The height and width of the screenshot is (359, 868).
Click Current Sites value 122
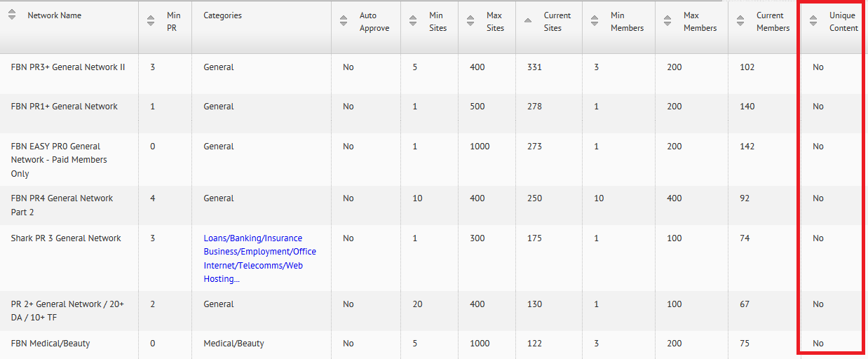pyautogui.click(x=534, y=344)
